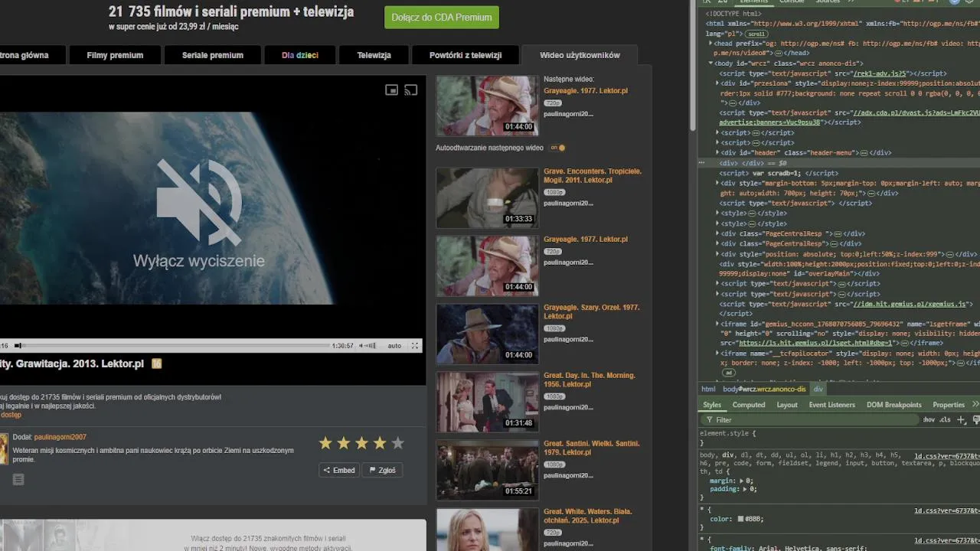Collapse the body#wrcz element node
The height and width of the screenshot is (551, 980).
pyautogui.click(x=709, y=64)
